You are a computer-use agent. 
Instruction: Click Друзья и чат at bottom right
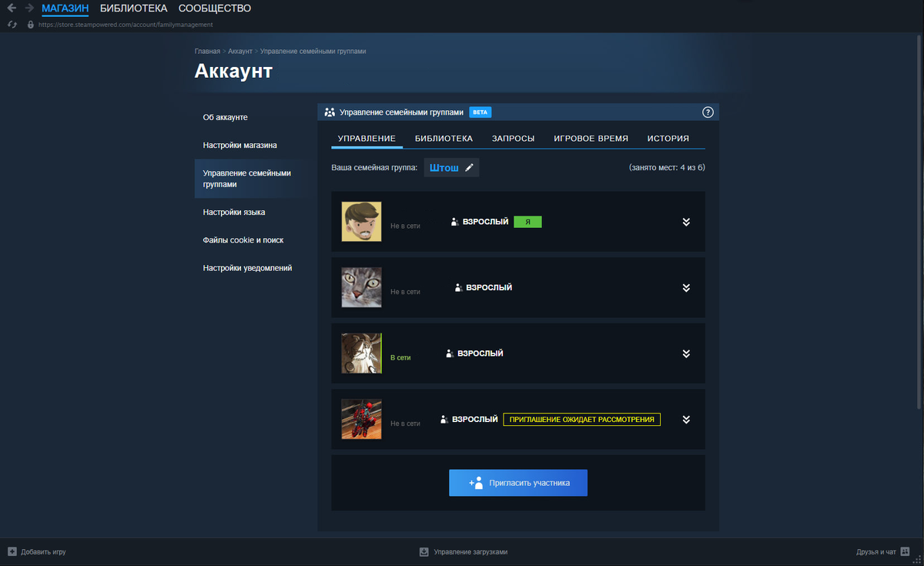[876, 552]
